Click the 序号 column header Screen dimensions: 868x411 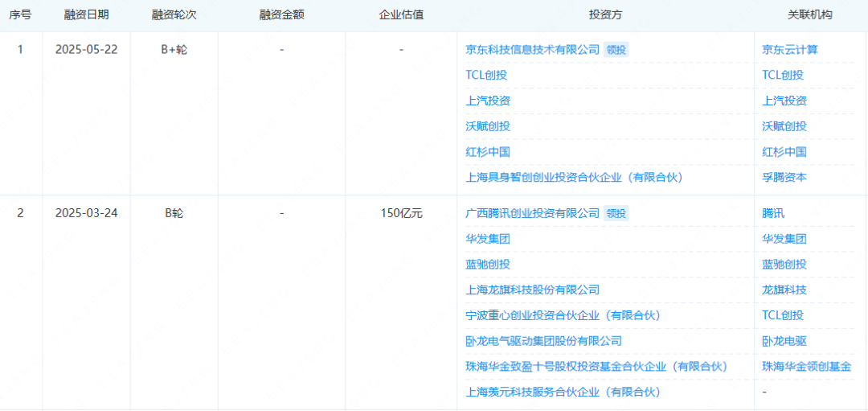pos(20,15)
